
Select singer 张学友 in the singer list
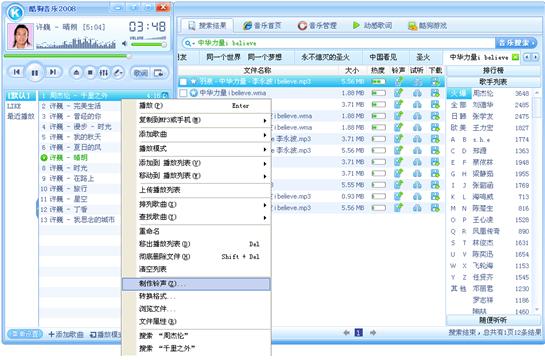483,116
